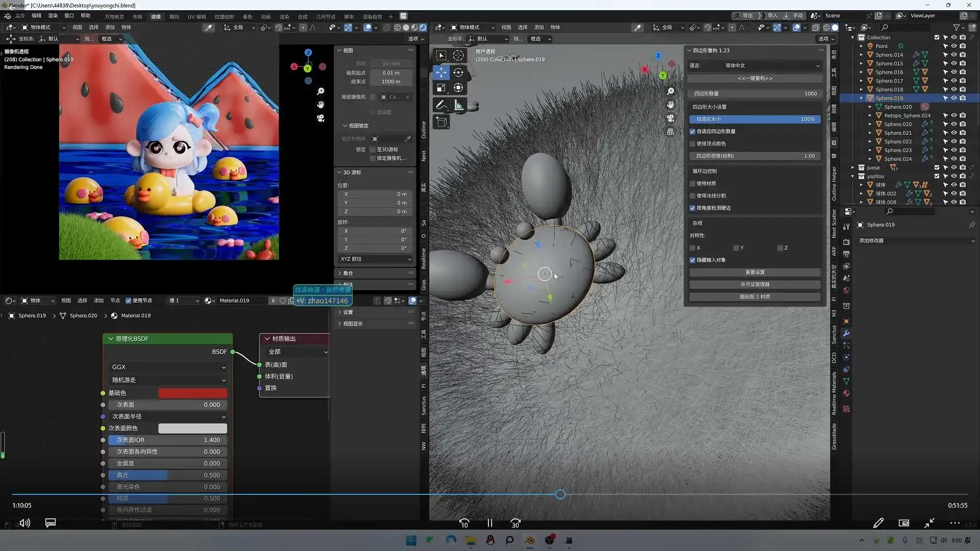Viewport: 980px width, 551px height.
Task: Uncheck 隐藏输入对象 checkbox
Action: coord(693,260)
